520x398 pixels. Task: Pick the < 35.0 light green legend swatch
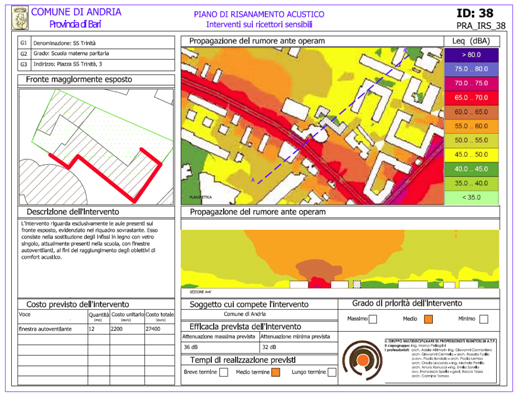tap(471, 197)
